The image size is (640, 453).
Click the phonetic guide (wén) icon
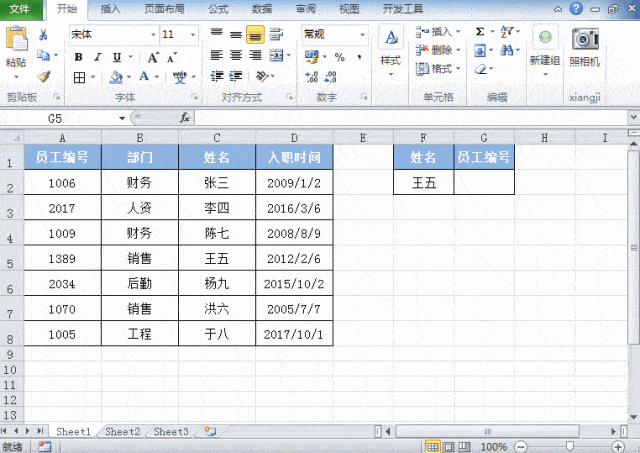coord(179,77)
